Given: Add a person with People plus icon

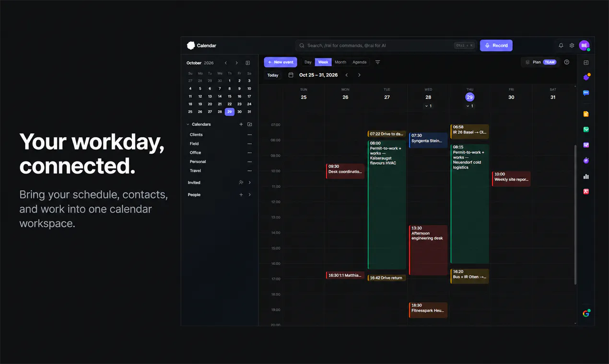Looking at the screenshot, I should 241,195.
